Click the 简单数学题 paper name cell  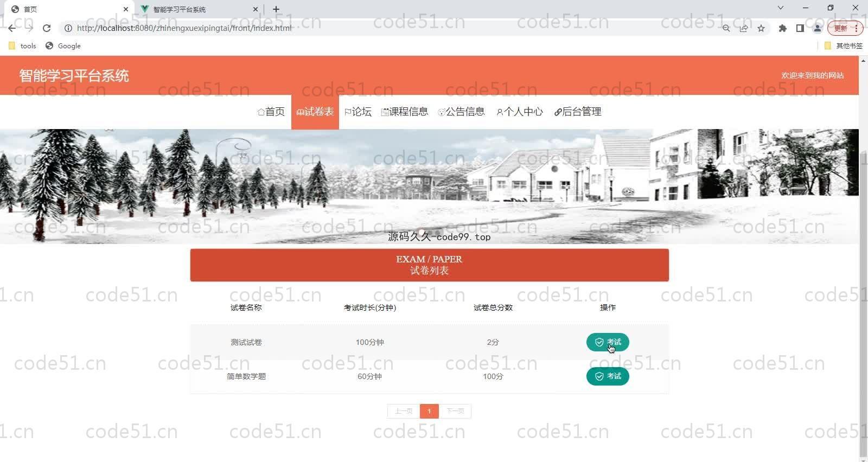pos(246,376)
